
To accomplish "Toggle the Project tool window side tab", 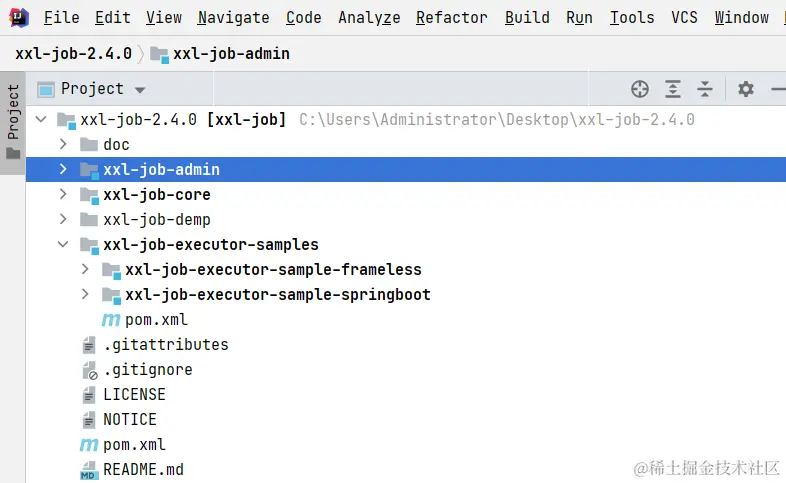I will [x=13, y=122].
